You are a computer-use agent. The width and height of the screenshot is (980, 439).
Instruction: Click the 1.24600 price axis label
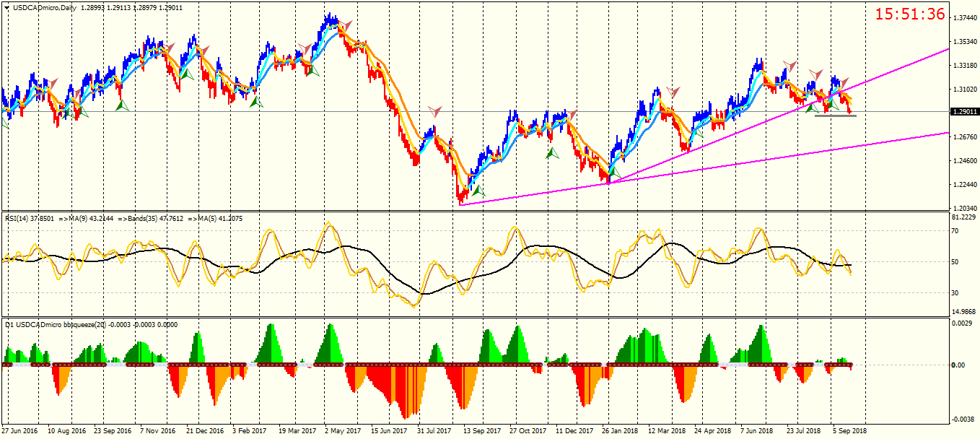(966, 161)
